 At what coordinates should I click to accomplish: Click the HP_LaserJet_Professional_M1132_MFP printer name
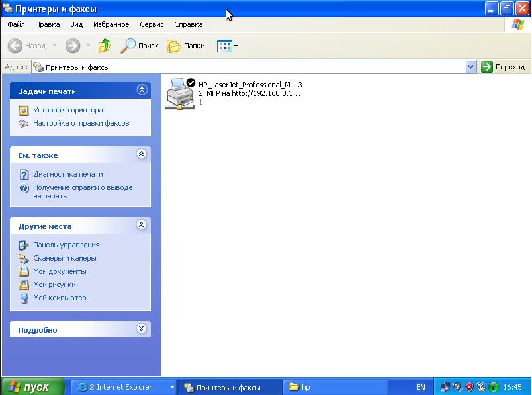pyautogui.click(x=250, y=89)
